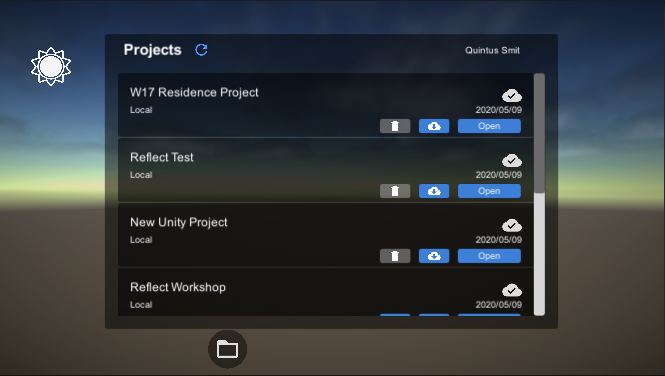
Task: Open the W17 Residence Project
Action: [489, 126]
